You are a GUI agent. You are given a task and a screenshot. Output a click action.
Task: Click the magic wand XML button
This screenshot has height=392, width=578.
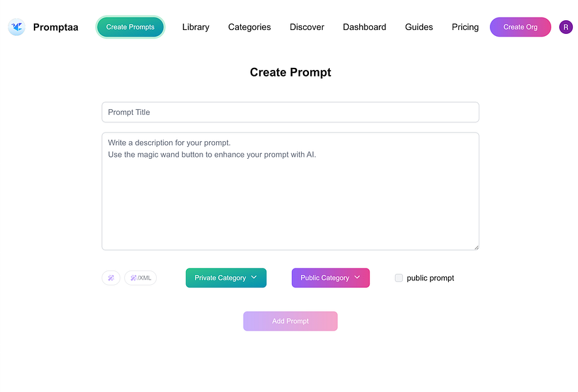[140, 278]
